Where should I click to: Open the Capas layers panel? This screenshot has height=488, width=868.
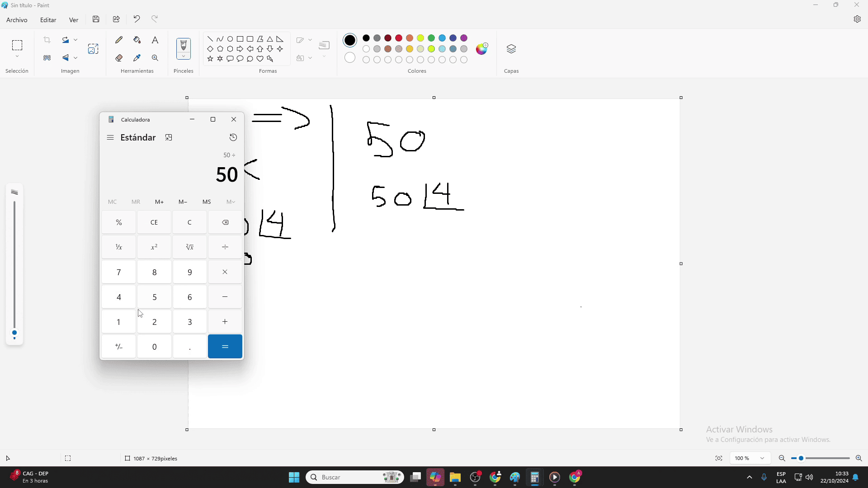tap(511, 49)
